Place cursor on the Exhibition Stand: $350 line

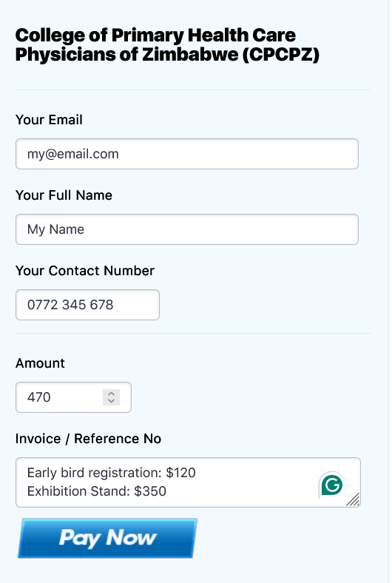click(x=97, y=491)
